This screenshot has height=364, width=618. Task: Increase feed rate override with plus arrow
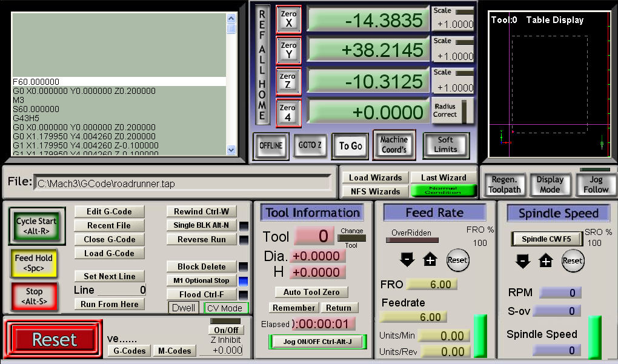[x=430, y=260]
